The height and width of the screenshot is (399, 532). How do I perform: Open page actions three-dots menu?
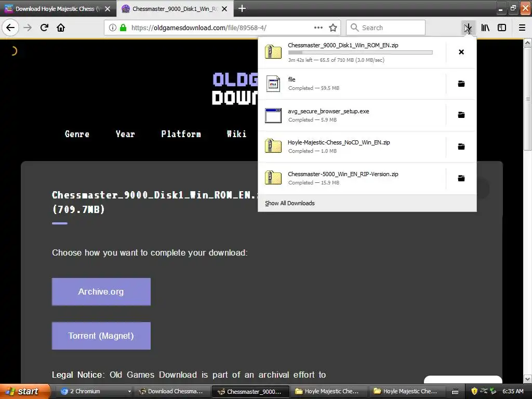click(318, 28)
